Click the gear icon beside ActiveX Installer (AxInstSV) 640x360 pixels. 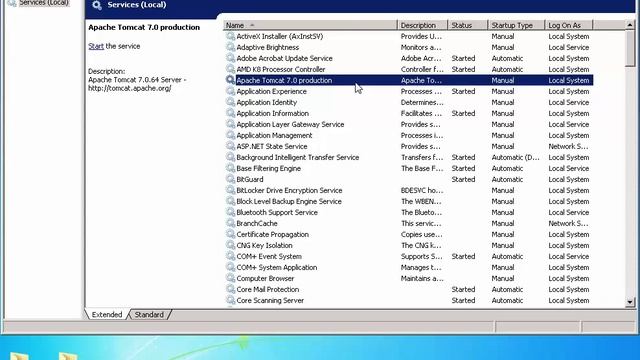230,36
